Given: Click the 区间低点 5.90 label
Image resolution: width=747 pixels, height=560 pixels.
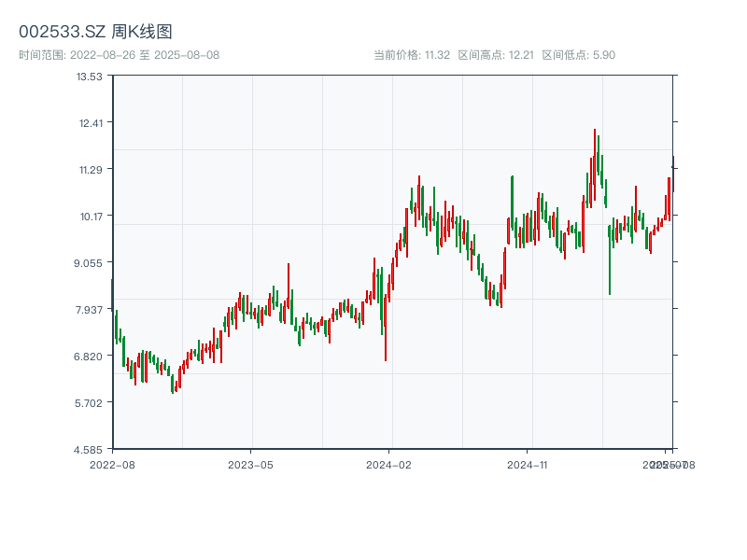Looking at the screenshot, I should click(578, 55).
